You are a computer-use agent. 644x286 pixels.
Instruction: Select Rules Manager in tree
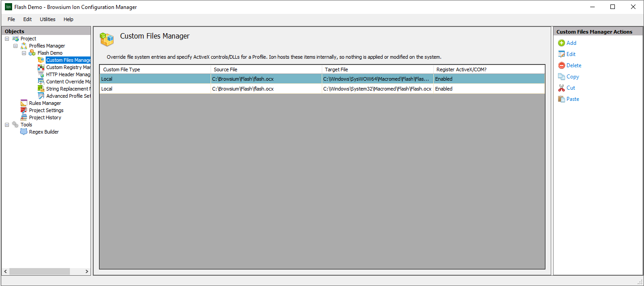[45, 103]
